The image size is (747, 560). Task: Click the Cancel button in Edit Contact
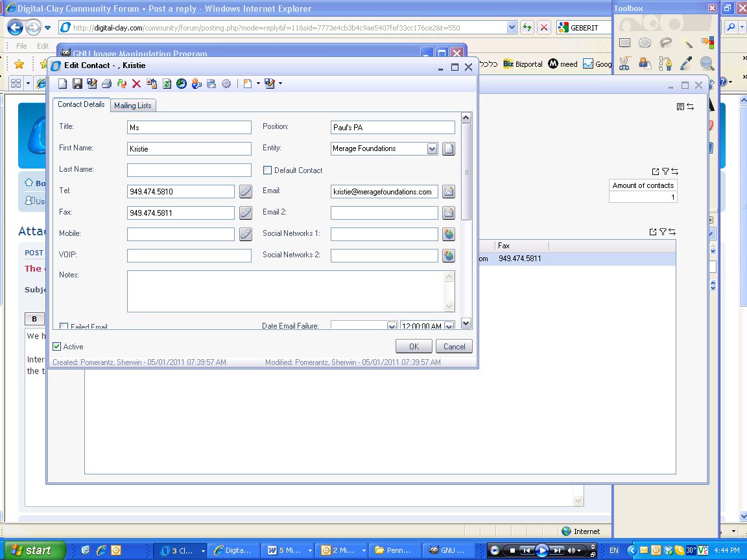454,347
